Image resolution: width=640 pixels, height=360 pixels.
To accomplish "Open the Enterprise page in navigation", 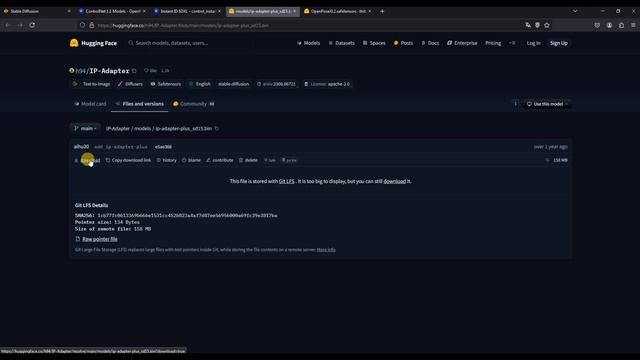I will 462,43.
